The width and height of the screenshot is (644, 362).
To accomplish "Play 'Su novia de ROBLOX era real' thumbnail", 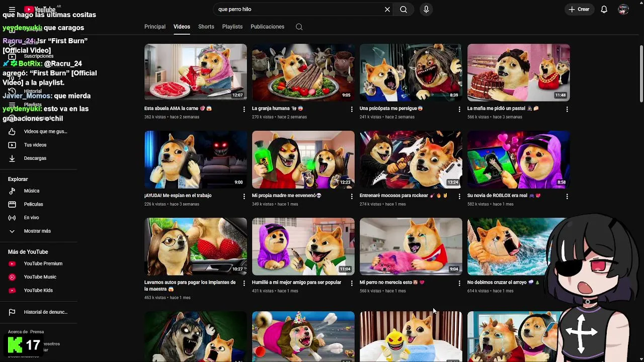I will pos(519,159).
